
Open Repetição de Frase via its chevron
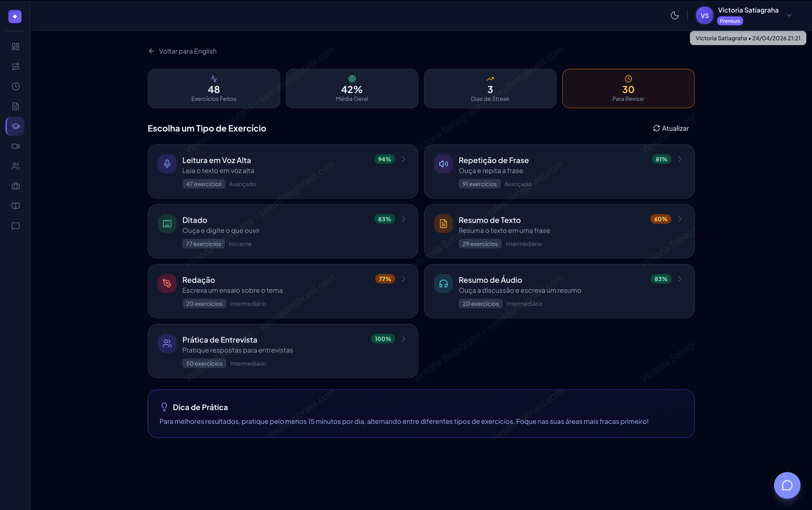680,159
